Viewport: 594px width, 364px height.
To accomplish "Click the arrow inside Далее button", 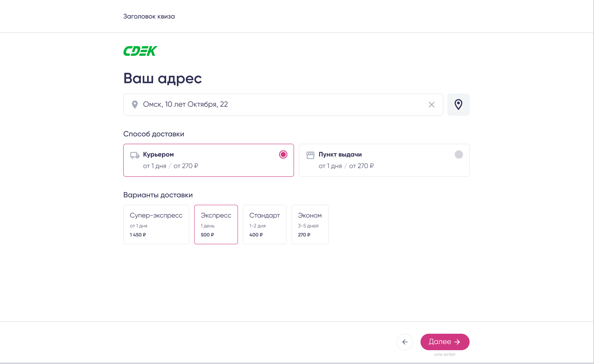I will 457,342.
